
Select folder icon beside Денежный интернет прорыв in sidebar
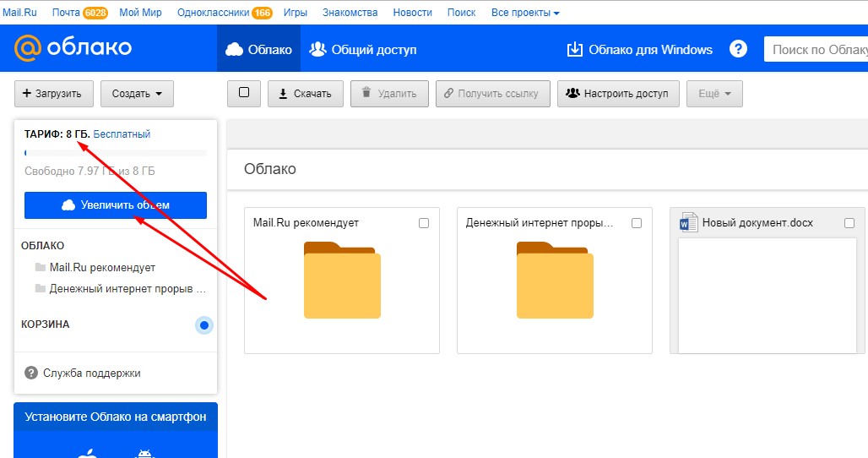(x=40, y=288)
